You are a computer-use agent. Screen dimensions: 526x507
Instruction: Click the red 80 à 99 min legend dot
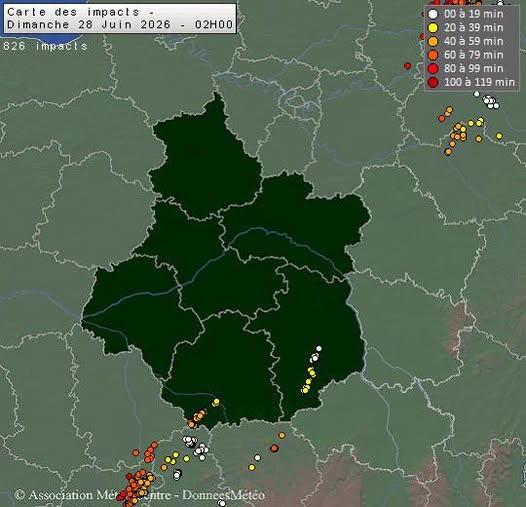click(x=433, y=68)
